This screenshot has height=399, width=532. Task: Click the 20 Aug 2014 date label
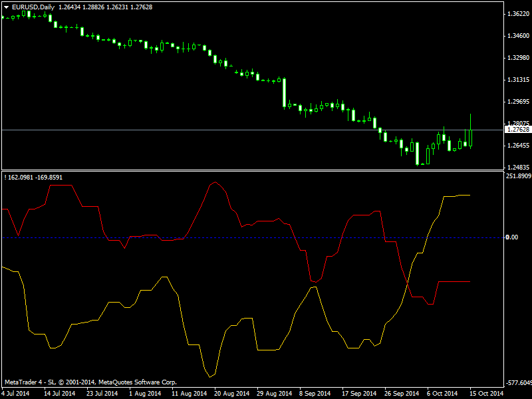pyautogui.click(x=231, y=394)
